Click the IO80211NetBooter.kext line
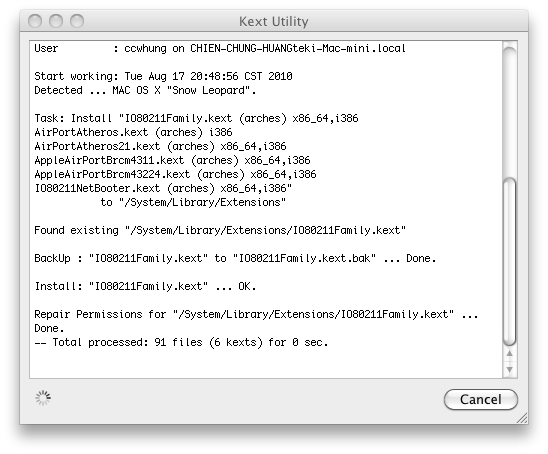This screenshot has height=454, width=548. coord(163,188)
